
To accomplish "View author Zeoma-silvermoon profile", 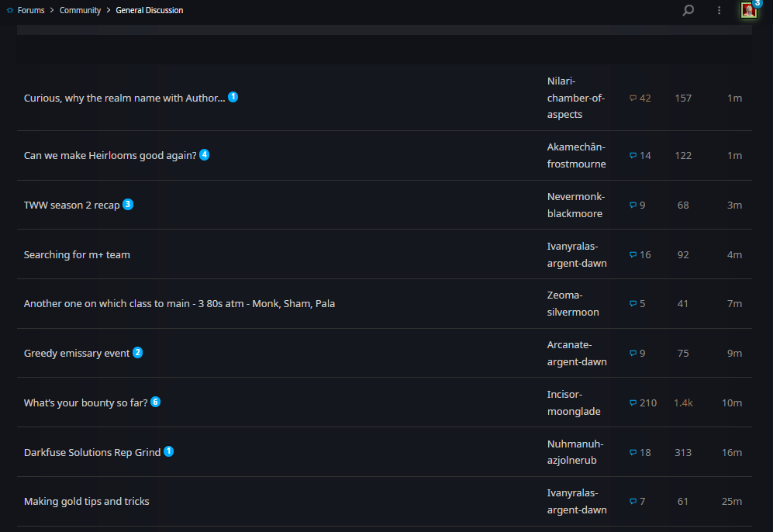I will (573, 303).
